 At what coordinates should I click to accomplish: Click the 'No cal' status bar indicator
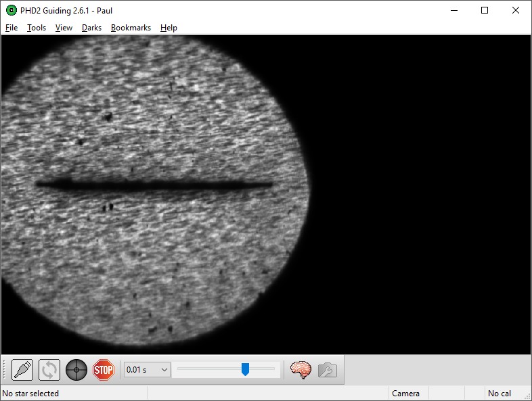(500, 393)
